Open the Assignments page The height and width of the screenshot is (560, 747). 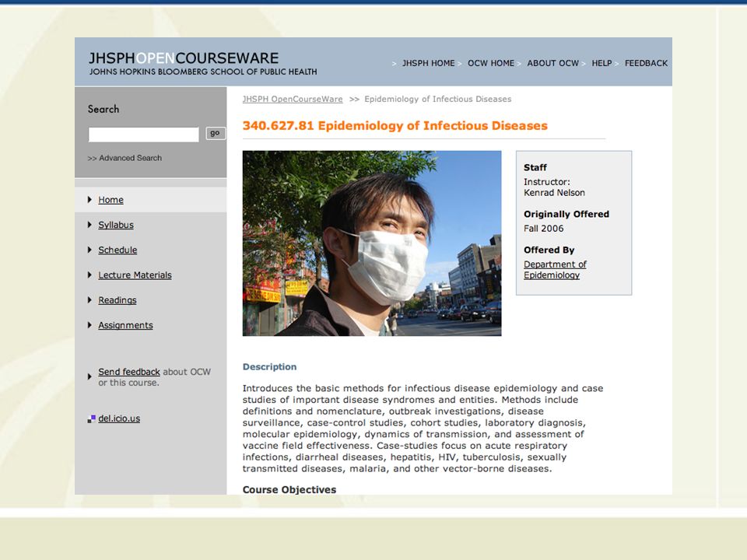click(x=126, y=325)
